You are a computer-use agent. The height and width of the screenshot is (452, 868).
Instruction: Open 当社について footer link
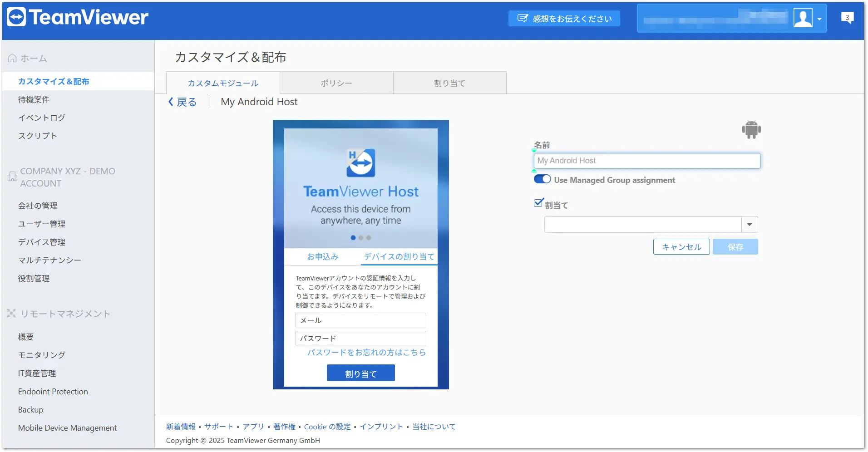coord(434,427)
